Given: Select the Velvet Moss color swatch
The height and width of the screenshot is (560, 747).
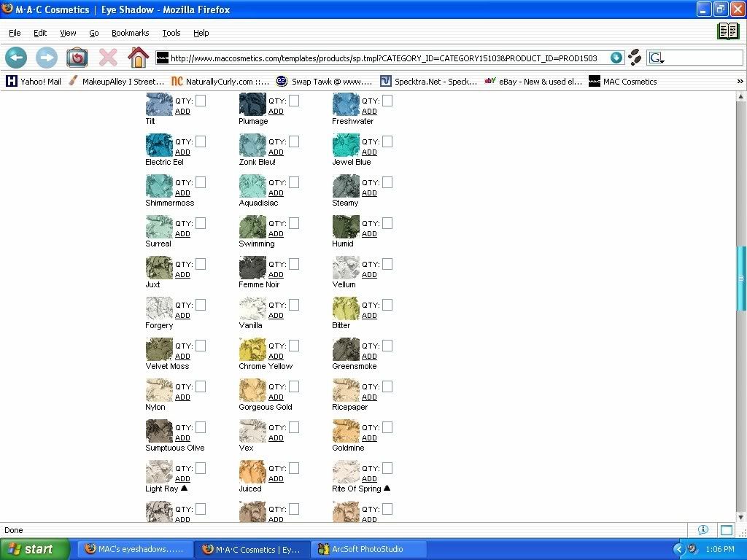Looking at the screenshot, I should coord(159,349).
